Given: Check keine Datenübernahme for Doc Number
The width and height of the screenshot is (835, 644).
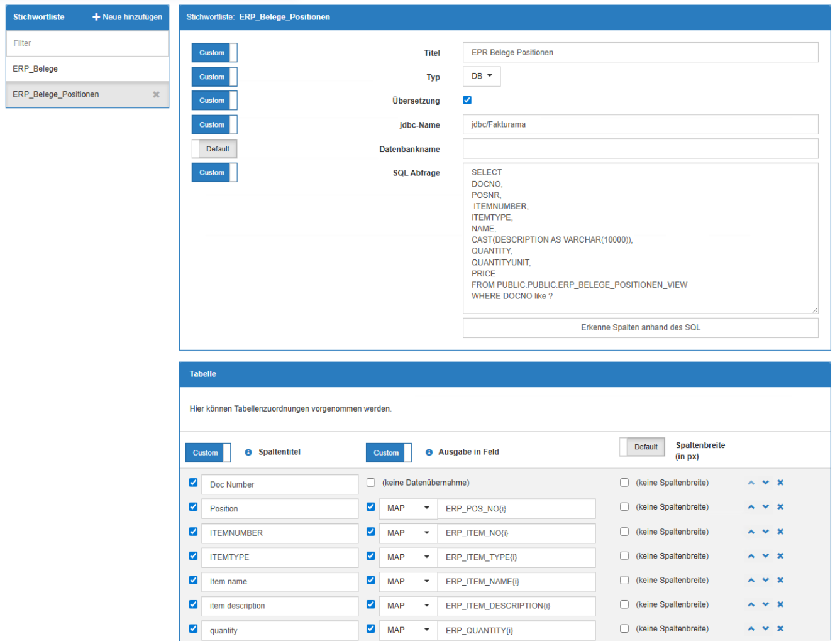Looking at the screenshot, I should (371, 483).
